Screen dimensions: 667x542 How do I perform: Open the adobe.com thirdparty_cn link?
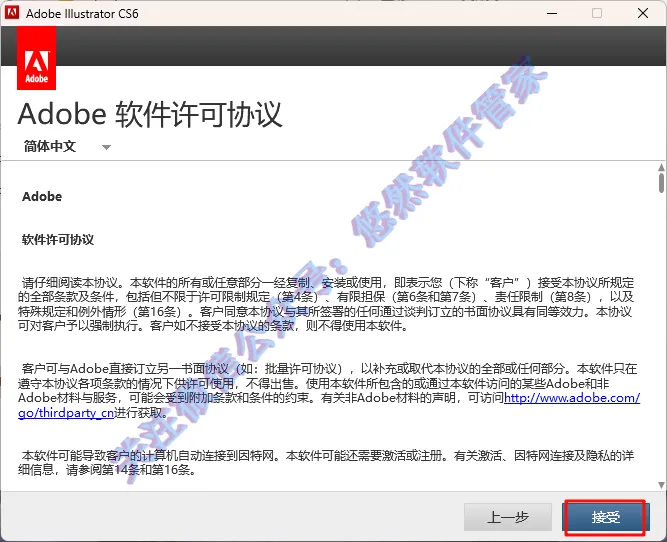[x=572, y=398]
